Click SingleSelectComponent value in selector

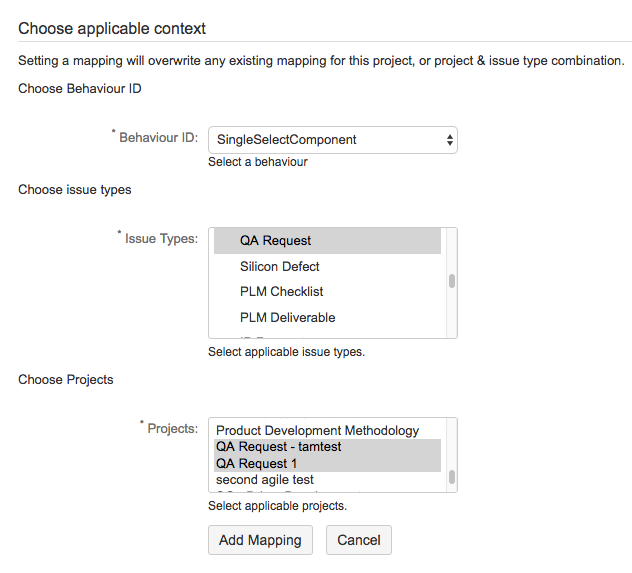(x=287, y=140)
